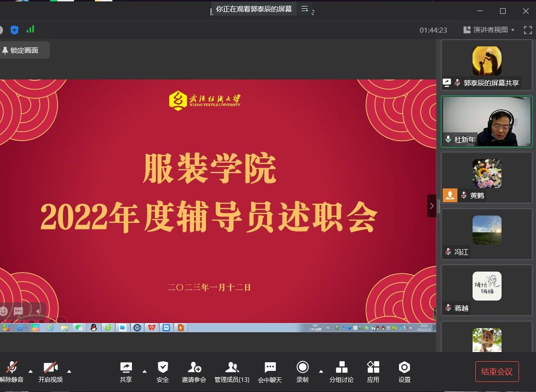
Task: Click the Share screen icon
Action: pos(125,367)
